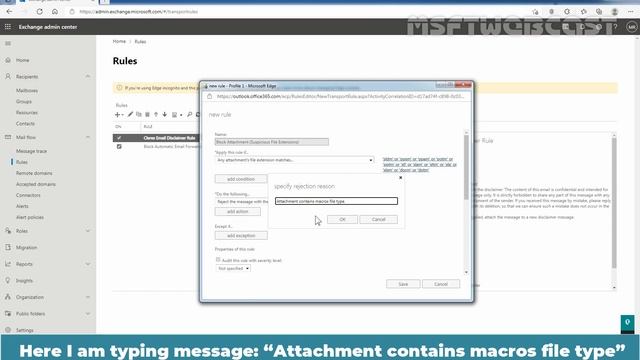
Task: Open the Do the following action dropdown
Action: [242, 202]
